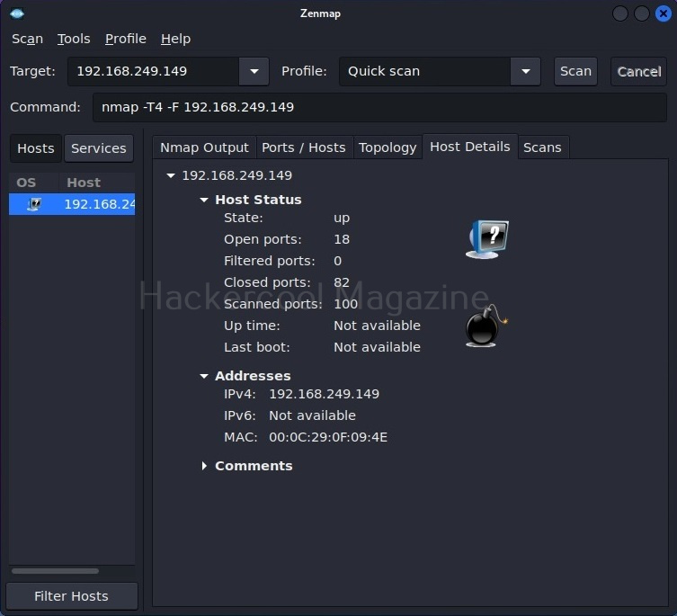Click the Addresses heading text
Image resolution: width=677 pixels, height=616 pixels.
(253, 376)
